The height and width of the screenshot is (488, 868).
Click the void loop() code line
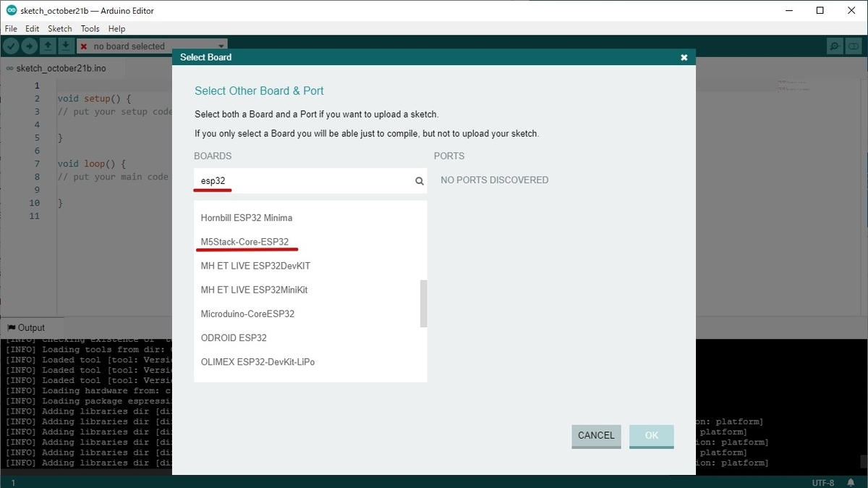click(92, 164)
